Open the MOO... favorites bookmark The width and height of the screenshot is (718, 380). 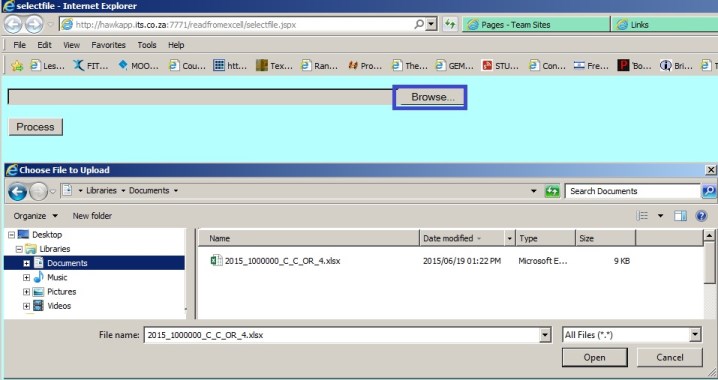click(x=138, y=66)
